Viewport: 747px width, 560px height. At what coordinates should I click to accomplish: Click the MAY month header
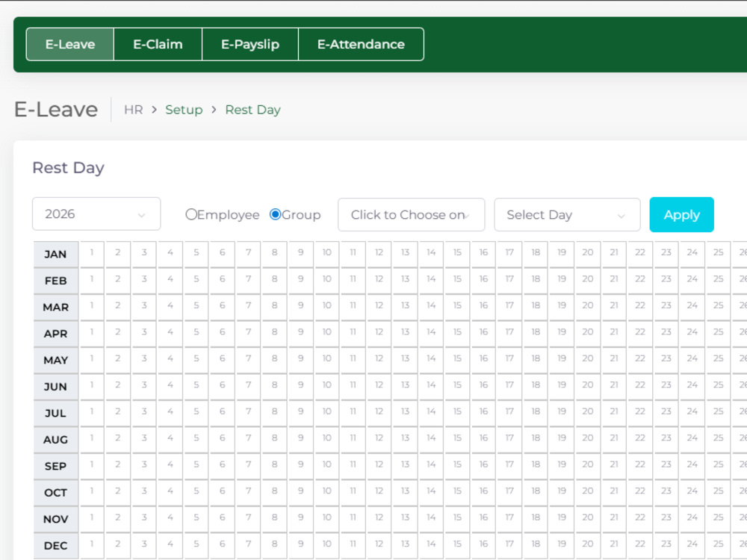(56, 361)
